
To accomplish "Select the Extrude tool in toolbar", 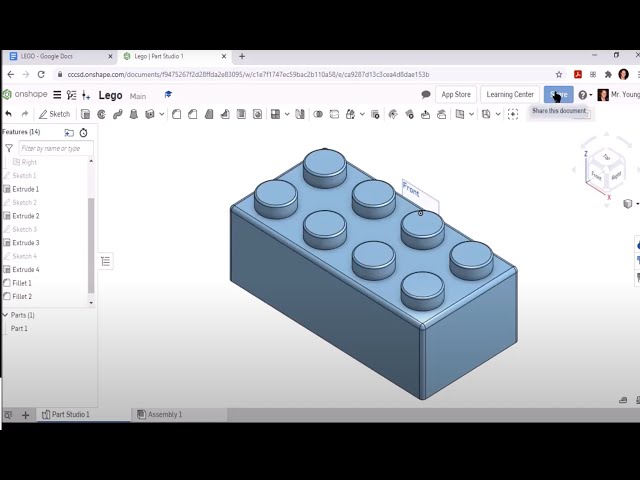I will coord(85,114).
